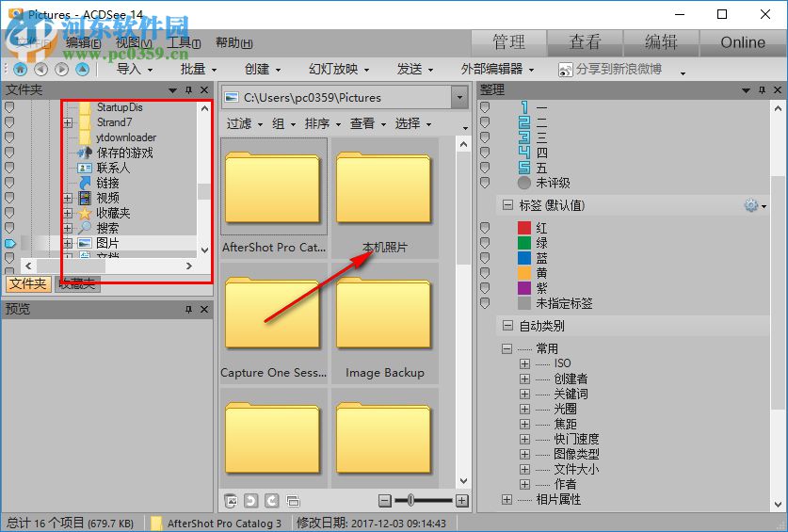Rotate left using the counterclockwise icon
The image size is (788, 532).
pyautogui.click(x=250, y=500)
